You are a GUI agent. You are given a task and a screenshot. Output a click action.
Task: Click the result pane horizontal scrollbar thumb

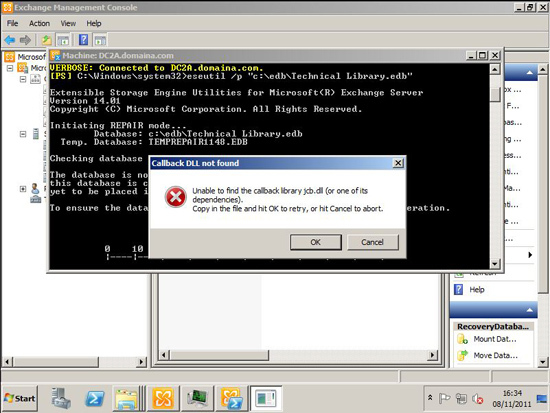coord(220,355)
